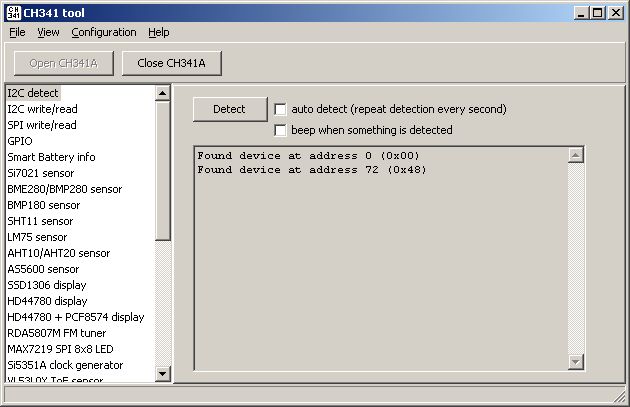This screenshot has width=630, height=407.
Task: Select LM75 sensor entry
Action: coord(37,237)
